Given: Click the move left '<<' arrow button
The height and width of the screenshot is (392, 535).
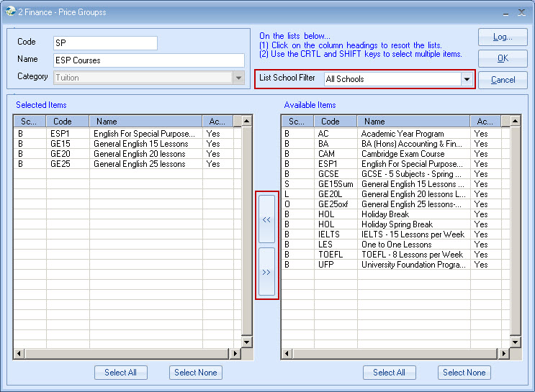Looking at the screenshot, I should click(x=266, y=219).
